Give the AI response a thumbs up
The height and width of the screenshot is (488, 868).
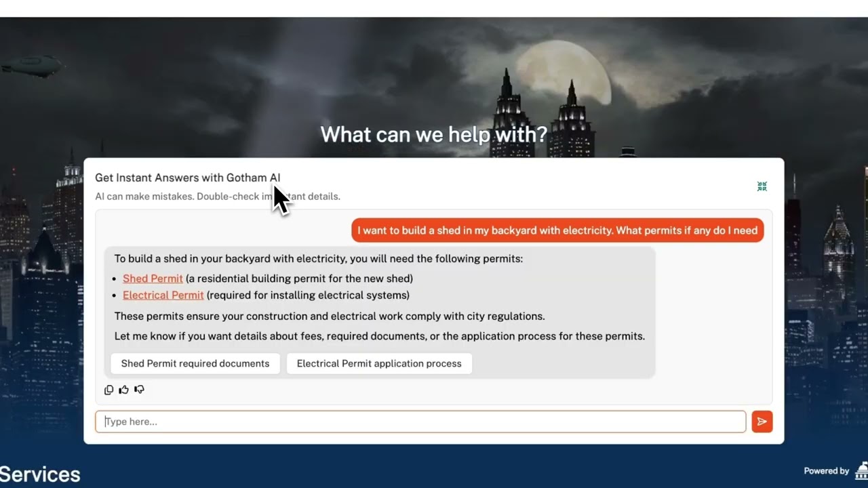click(x=123, y=390)
